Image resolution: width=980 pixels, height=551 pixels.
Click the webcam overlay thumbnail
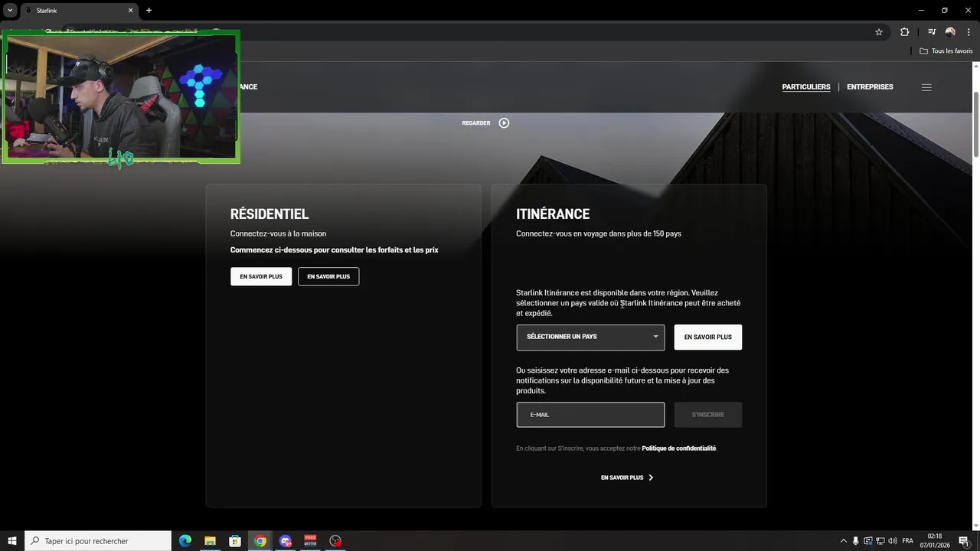coord(121,97)
